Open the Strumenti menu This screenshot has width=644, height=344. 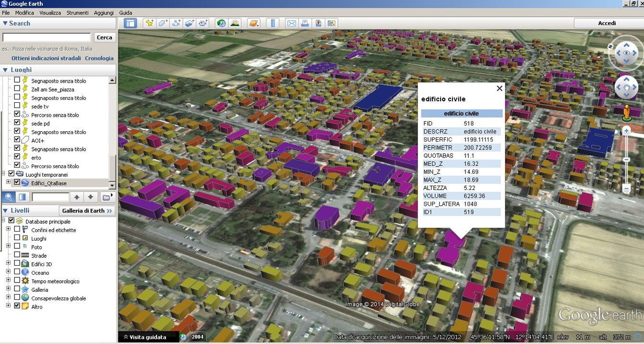(x=77, y=12)
